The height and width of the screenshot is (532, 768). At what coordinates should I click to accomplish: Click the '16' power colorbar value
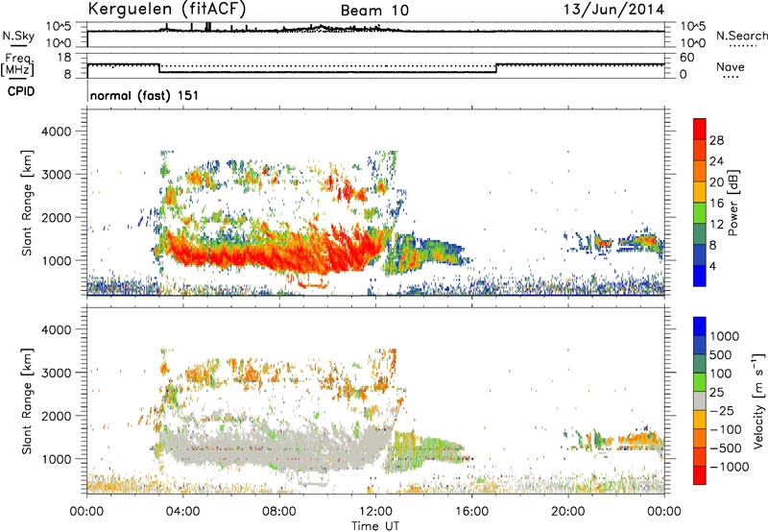(716, 204)
